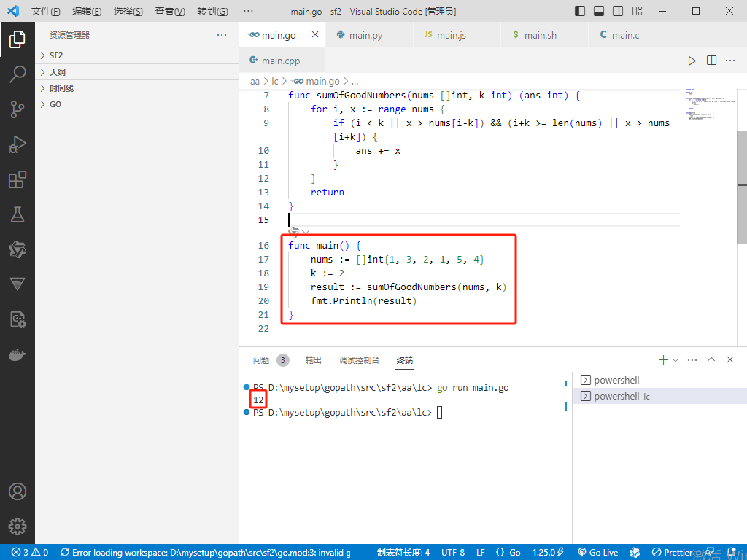Open the 选择(S) menu
The width and height of the screenshot is (747, 560).
point(128,11)
